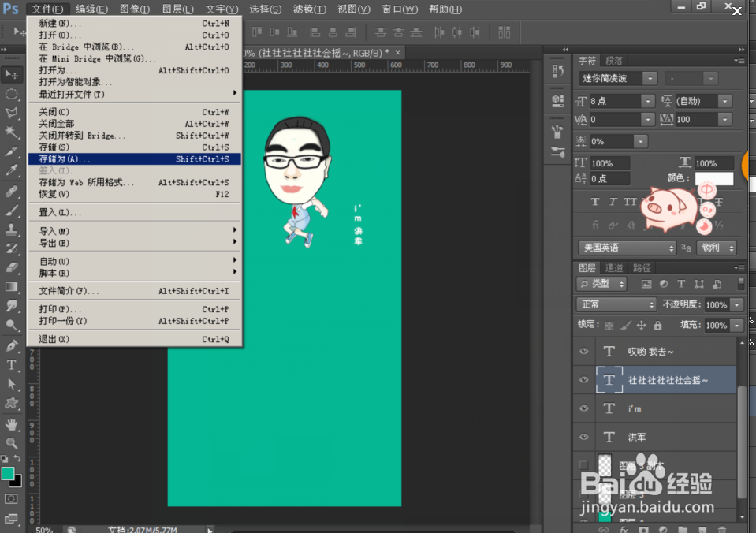Select the Horizontal Type tool
The width and height of the screenshot is (756, 533).
pyautogui.click(x=12, y=364)
